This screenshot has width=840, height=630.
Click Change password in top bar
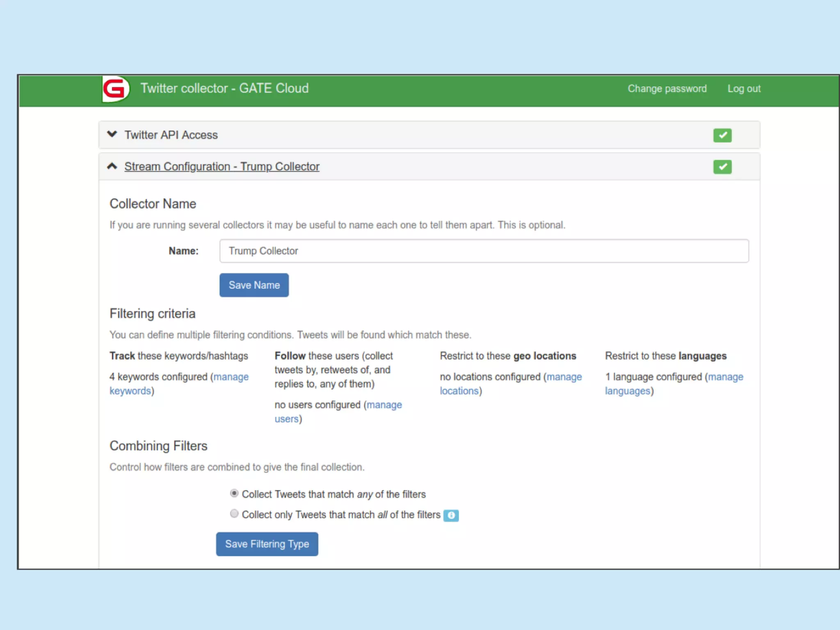pos(667,89)
